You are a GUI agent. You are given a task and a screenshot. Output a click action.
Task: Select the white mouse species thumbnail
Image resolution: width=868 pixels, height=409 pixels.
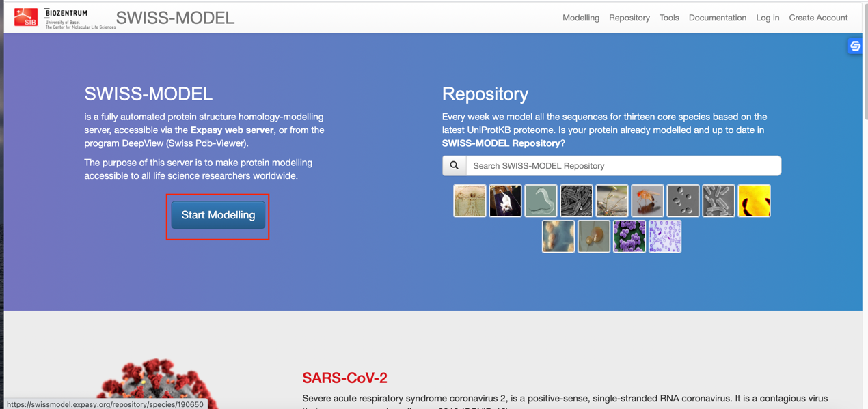[505, 201]
